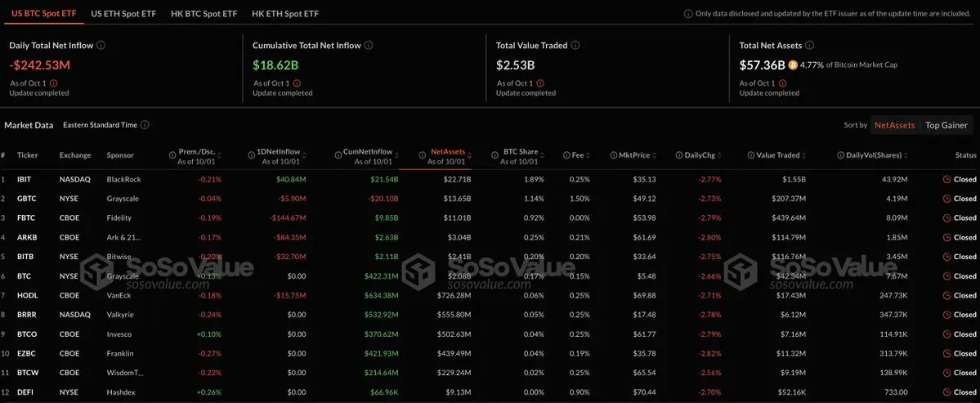The image size is (980, 403).
Task: Open the BTCW ticker row
Action: click(490, 373)
